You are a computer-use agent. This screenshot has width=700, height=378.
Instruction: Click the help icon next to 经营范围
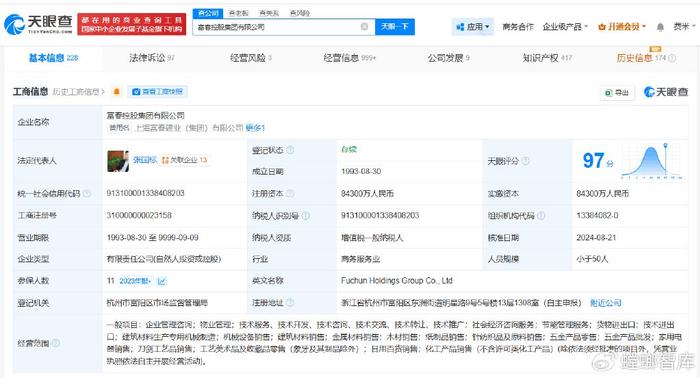[x=56, y=343]
